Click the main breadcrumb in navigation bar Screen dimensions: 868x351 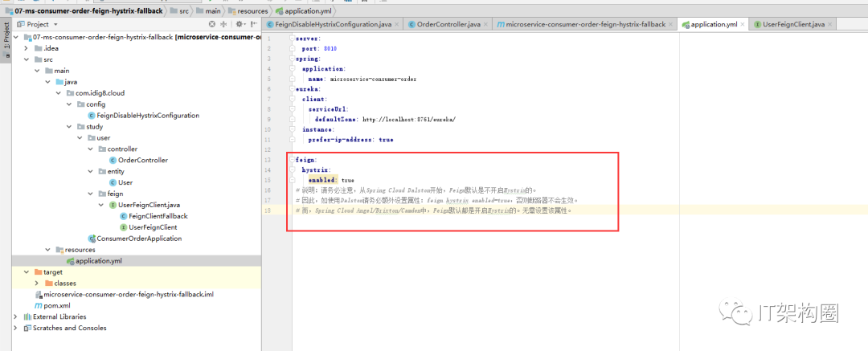209,10
